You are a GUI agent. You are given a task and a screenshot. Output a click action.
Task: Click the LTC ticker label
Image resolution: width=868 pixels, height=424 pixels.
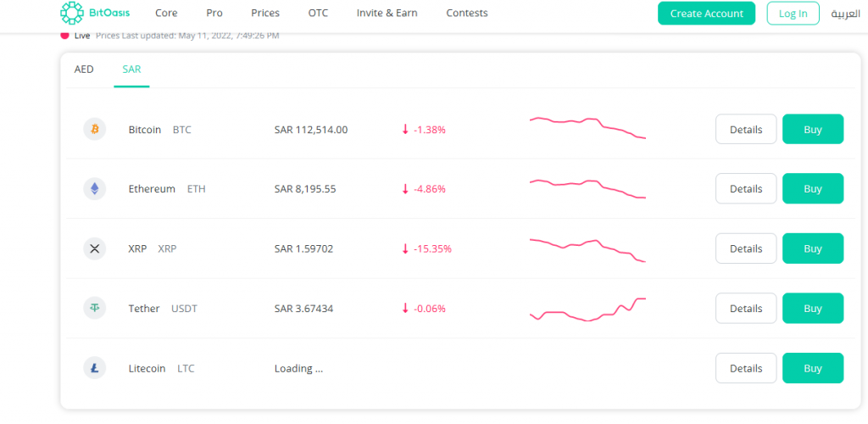coord(186,369)
